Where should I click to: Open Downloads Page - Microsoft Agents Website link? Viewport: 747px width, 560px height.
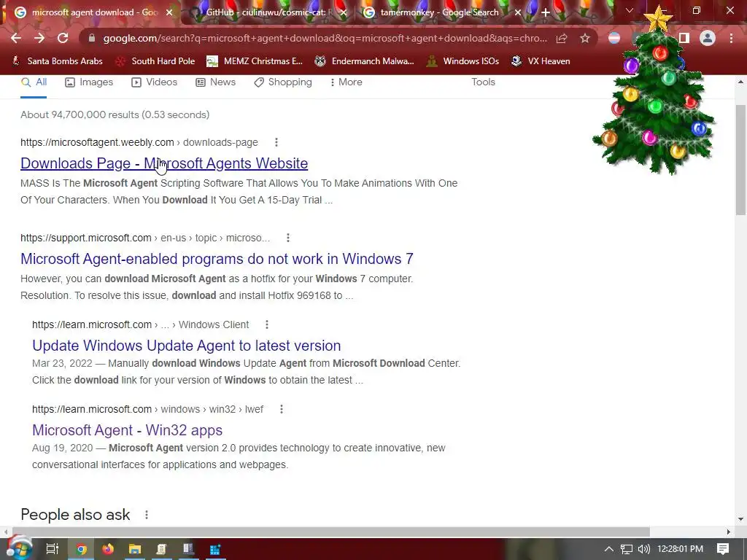pyautogui.click(x=164, y=163)
